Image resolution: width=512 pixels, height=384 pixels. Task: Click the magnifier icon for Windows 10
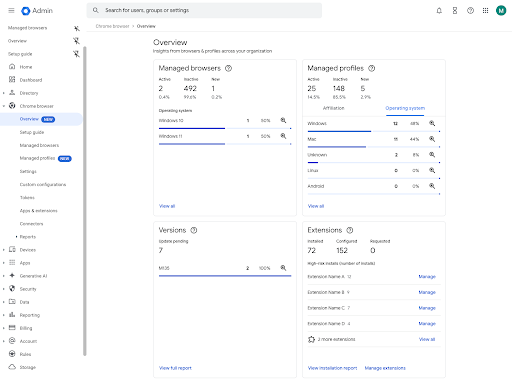283,120
